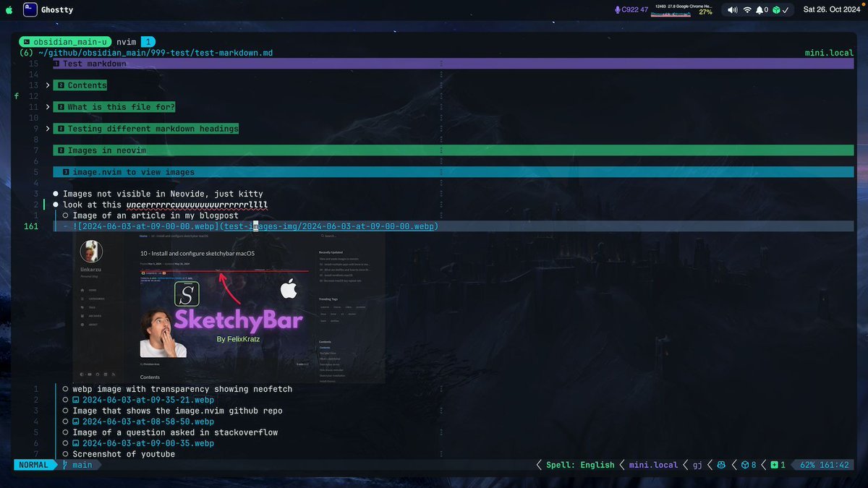Click 'What is this file for?' heading icon
The height and width of the screenshot is (488, 868).
61,107
